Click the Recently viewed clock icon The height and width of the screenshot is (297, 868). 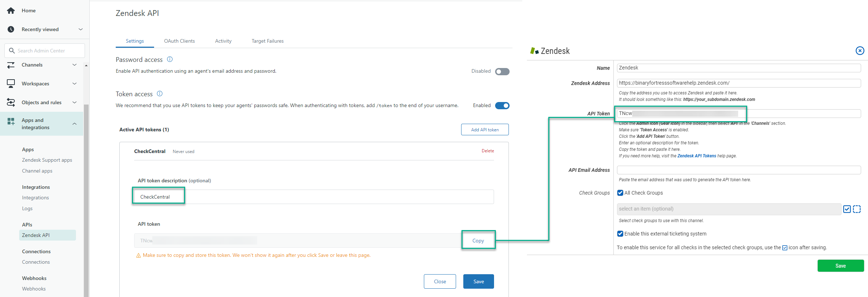[x=11, y=29]
